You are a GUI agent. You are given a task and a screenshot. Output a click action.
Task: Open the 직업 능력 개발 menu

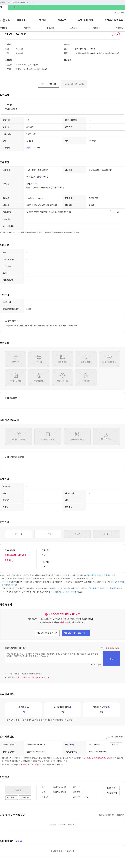(86, 20)
